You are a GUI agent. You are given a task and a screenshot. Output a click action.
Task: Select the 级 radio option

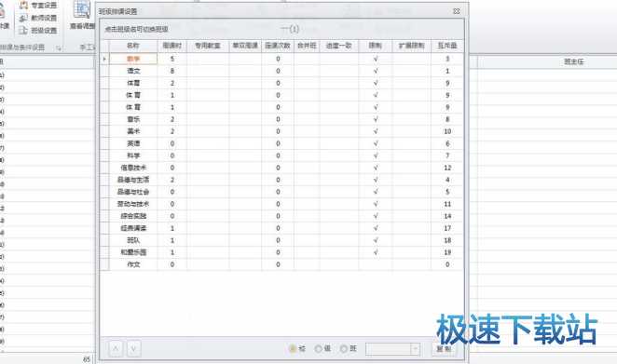(319, 349)
